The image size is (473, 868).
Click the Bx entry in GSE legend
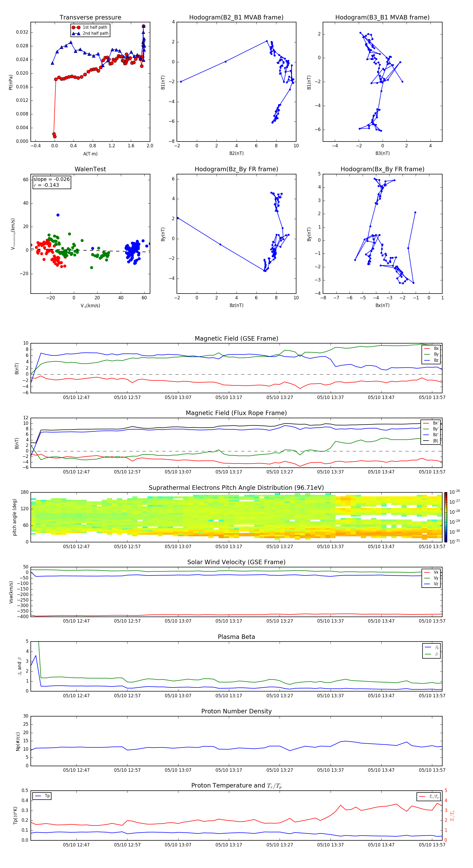431,349
